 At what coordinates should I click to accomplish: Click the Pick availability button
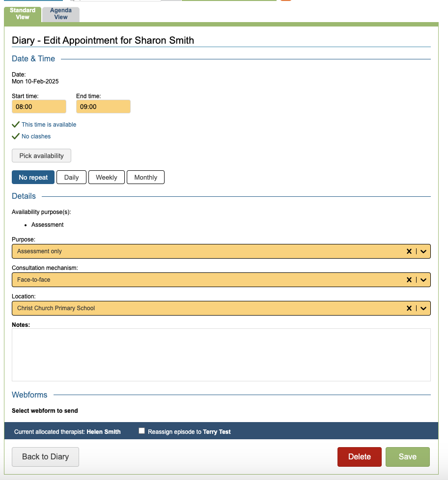pos(42,156)
